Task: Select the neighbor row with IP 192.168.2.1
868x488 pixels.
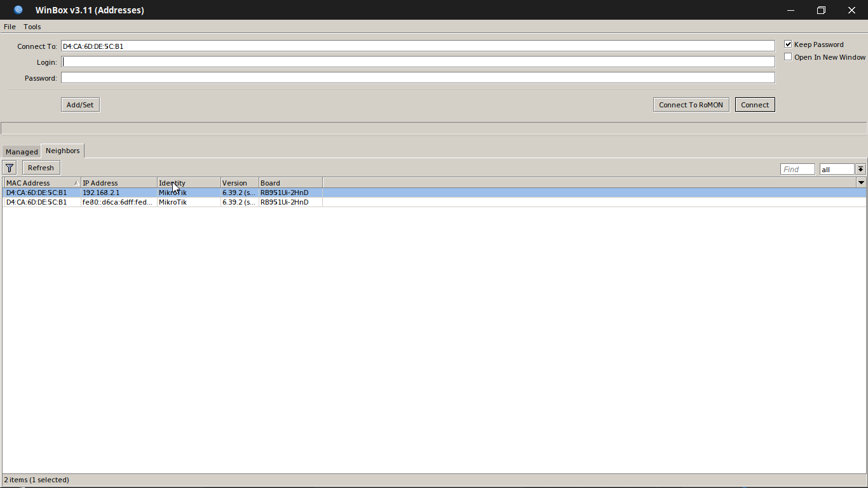Action: pyautogui.click(x=434, y=193)
